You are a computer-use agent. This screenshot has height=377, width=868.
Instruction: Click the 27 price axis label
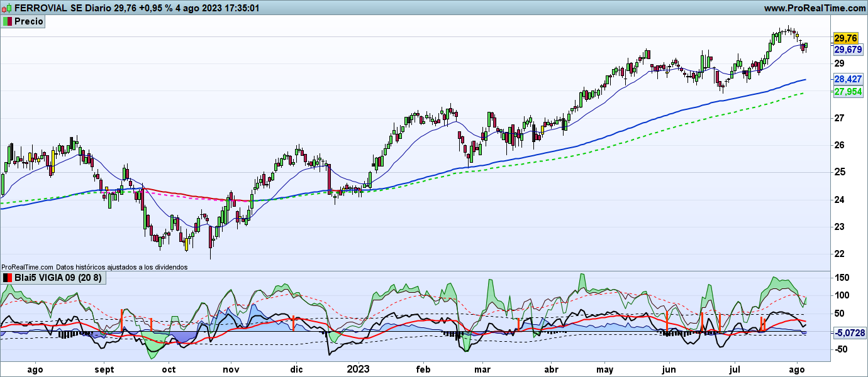839,118
